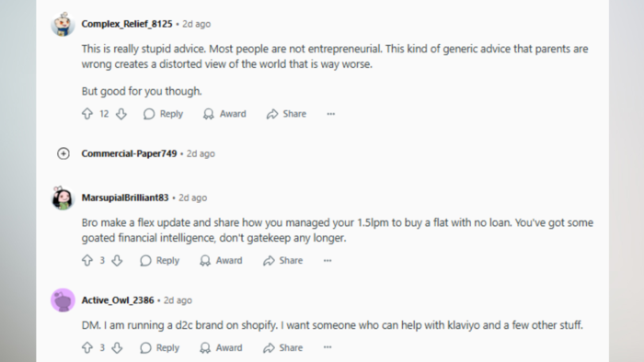Upvote Active_Owl_2386's comment
Image resolution: width=644 pixels, height=362 pixels.
click(87, 347)
